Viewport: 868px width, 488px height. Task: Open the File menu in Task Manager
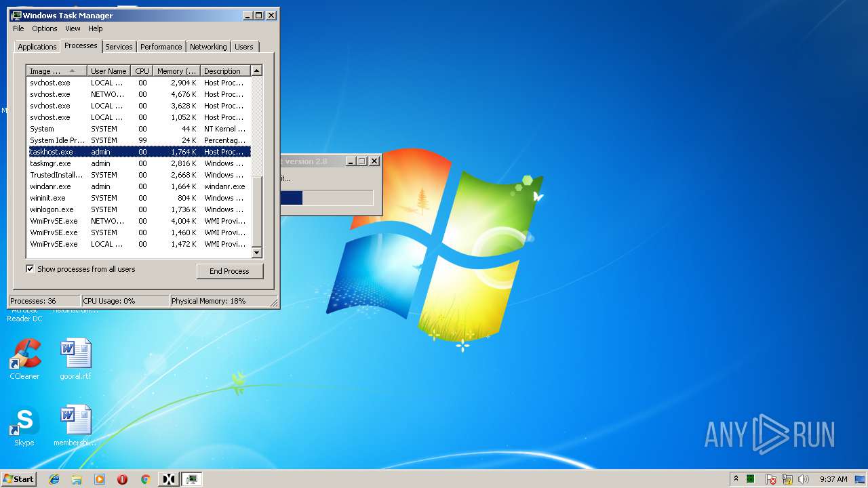click(x=18, y=28)
